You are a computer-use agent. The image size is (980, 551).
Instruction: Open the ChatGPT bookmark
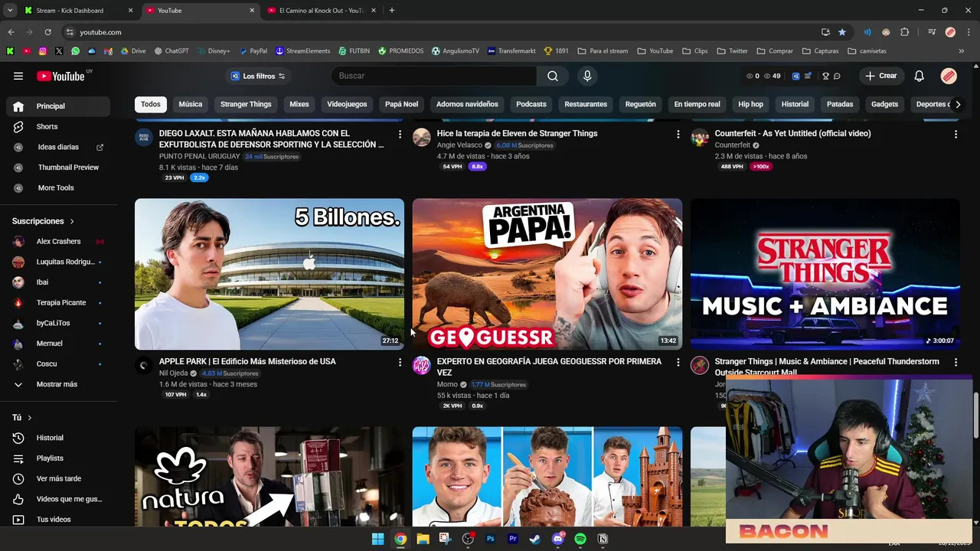171,51
